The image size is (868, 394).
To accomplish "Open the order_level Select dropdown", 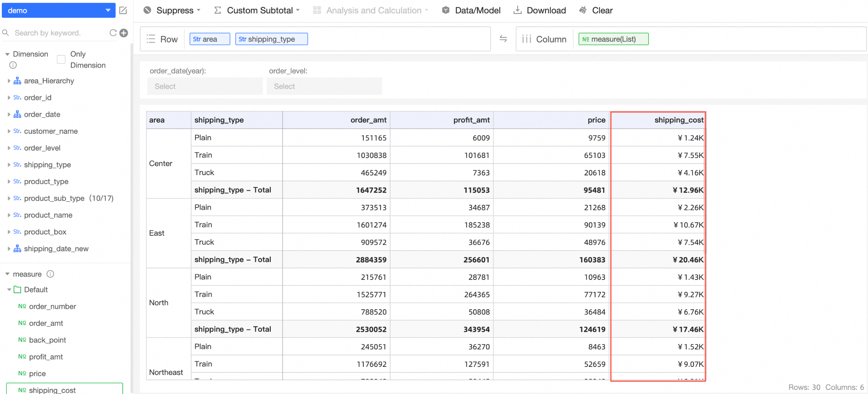I will pos(324,86).
